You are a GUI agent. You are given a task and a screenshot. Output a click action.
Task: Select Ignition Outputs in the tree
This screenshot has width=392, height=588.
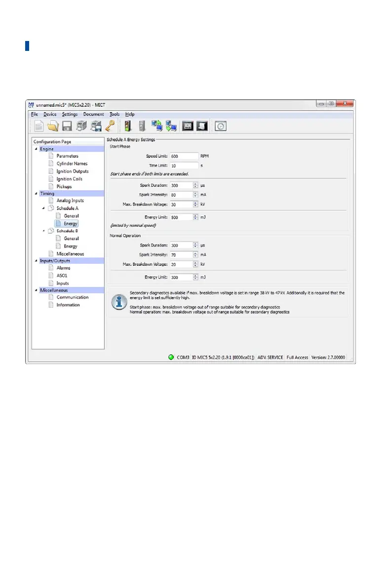(73, 171)
